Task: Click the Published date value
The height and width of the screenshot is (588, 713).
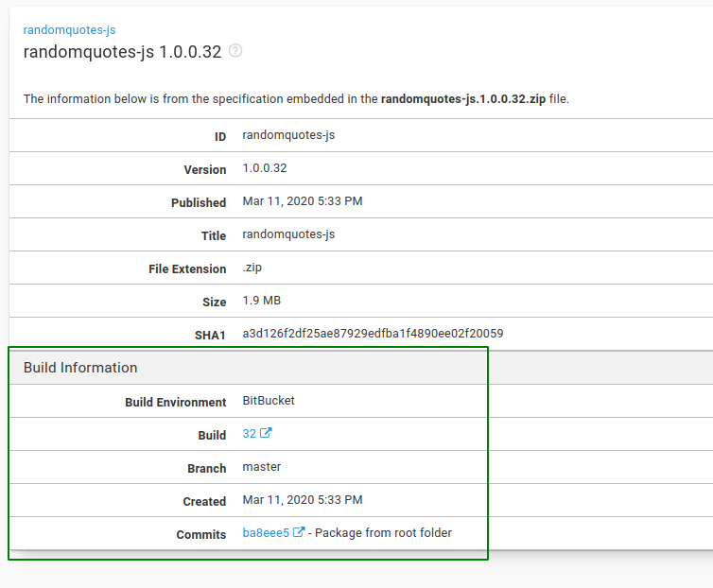Action: (x=302, y=201)
